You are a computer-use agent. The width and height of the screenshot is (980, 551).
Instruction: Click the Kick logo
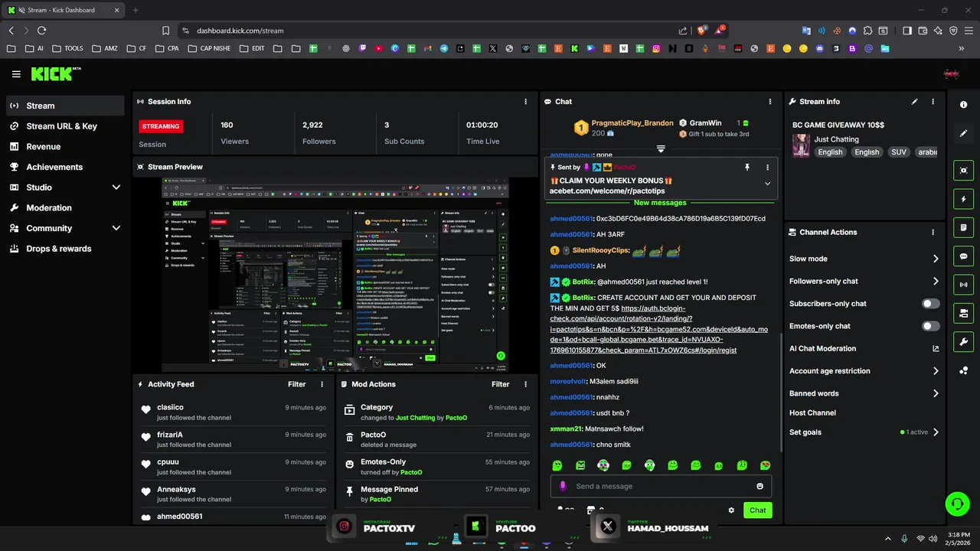point(55,73)
